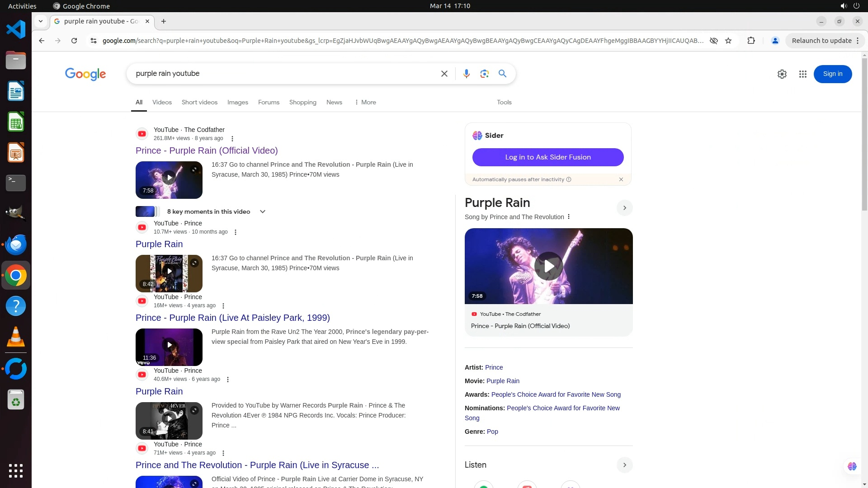Switch to the Videos results tab

tap(162, 102)
